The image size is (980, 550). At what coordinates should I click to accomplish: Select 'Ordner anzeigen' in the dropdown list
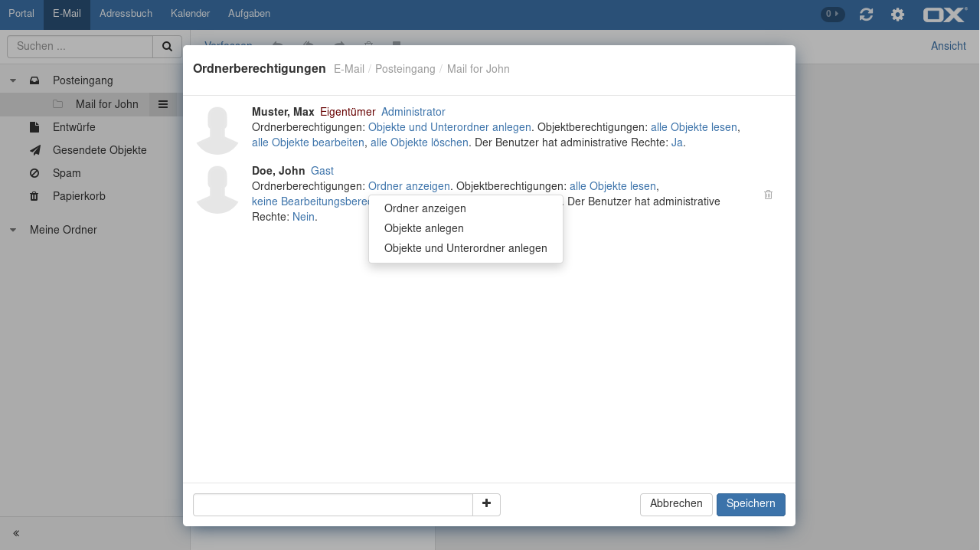tap(425, 208)
